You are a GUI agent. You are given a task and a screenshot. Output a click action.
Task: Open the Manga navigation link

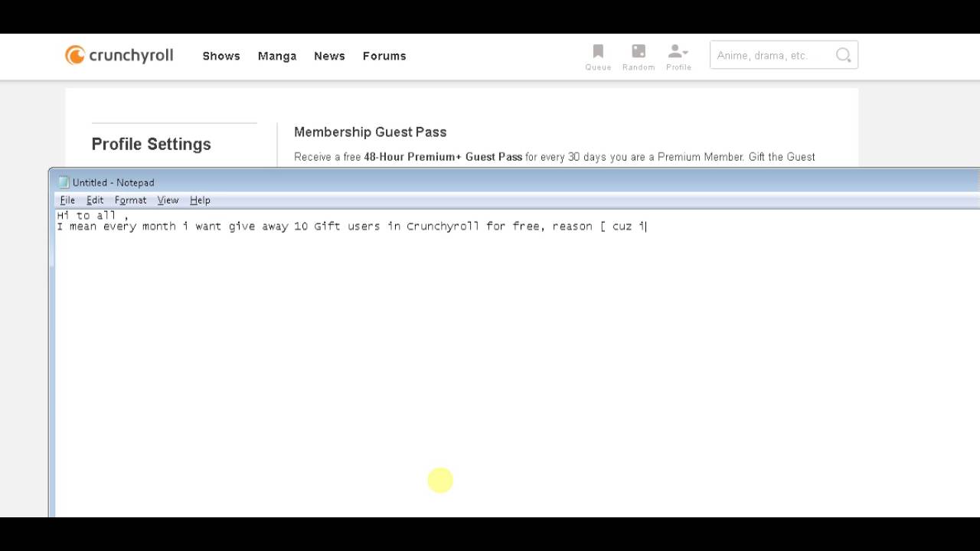(x=277, y=56)
